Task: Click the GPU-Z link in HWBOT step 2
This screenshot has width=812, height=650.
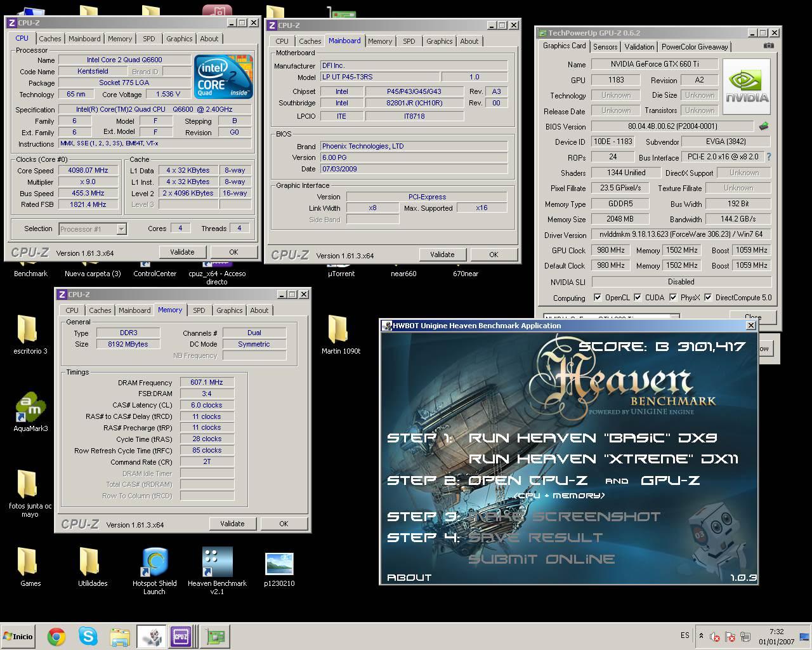Action: (x=670, y=481)
